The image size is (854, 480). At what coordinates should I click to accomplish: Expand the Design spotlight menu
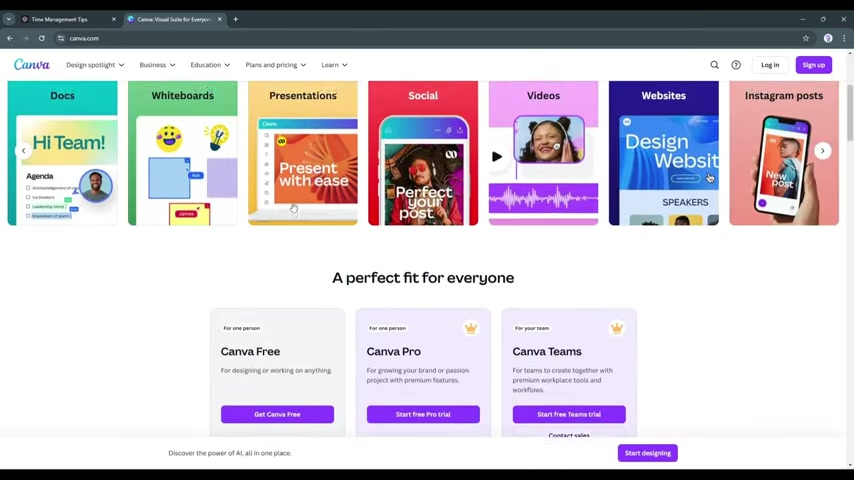95,65
